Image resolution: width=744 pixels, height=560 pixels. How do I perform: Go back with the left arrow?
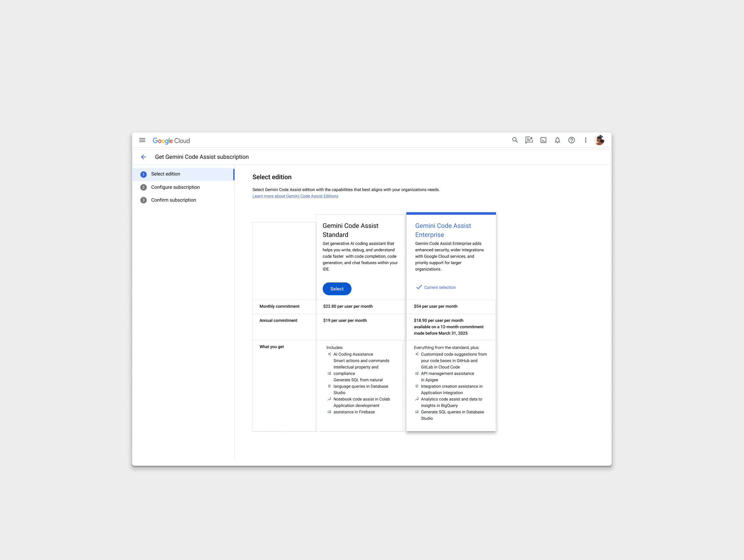(144, 157)
